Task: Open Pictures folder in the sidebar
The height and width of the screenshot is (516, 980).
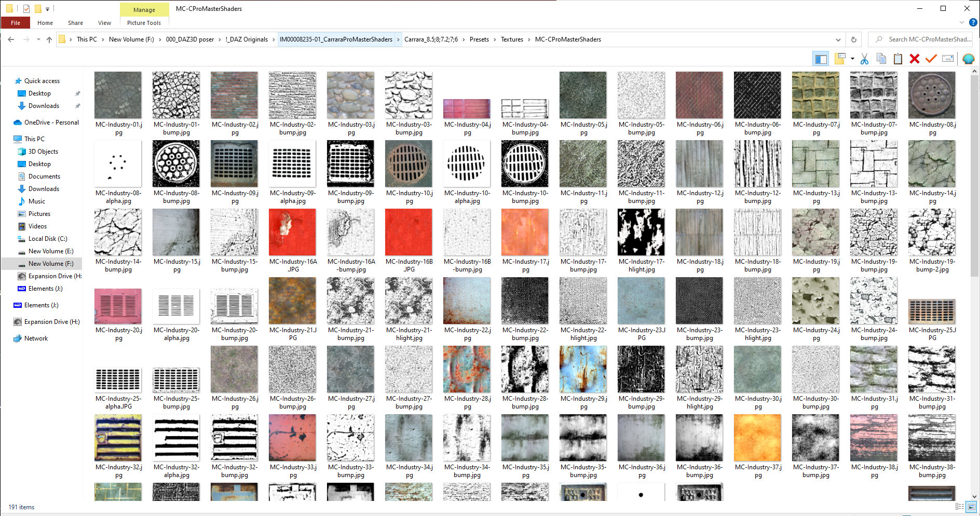Action: point(39,214)
